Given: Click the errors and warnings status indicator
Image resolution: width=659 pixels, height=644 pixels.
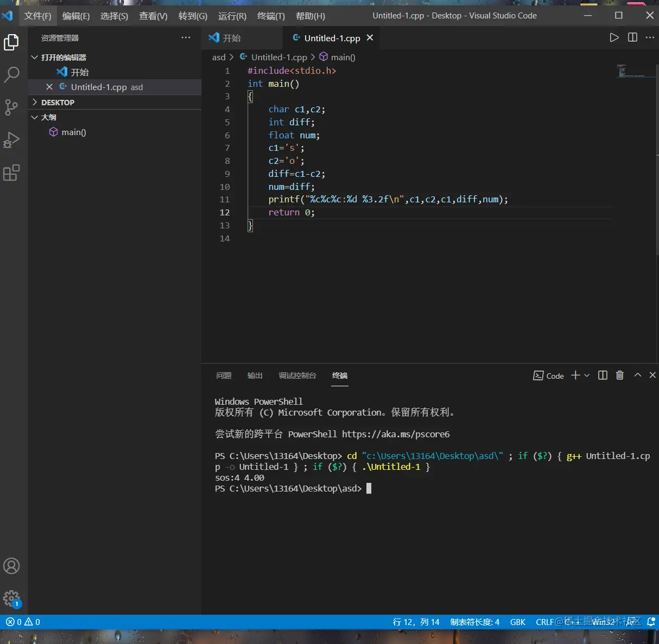Looking at the screenshot, I should (x=23, y=622).
